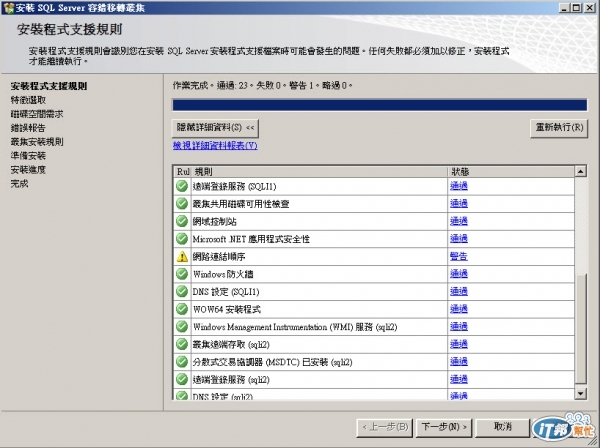Open 通過 status link for WOW64 安裝程式
Viewport: 600px width, 448px height.
pyautogui.click(x=459, y=309)
